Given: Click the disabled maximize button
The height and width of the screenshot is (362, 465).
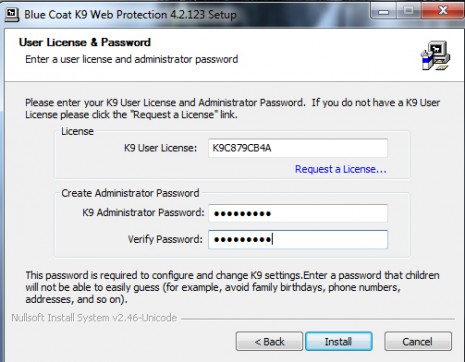Looking at the screenshot, I should (x=409, y=11).
